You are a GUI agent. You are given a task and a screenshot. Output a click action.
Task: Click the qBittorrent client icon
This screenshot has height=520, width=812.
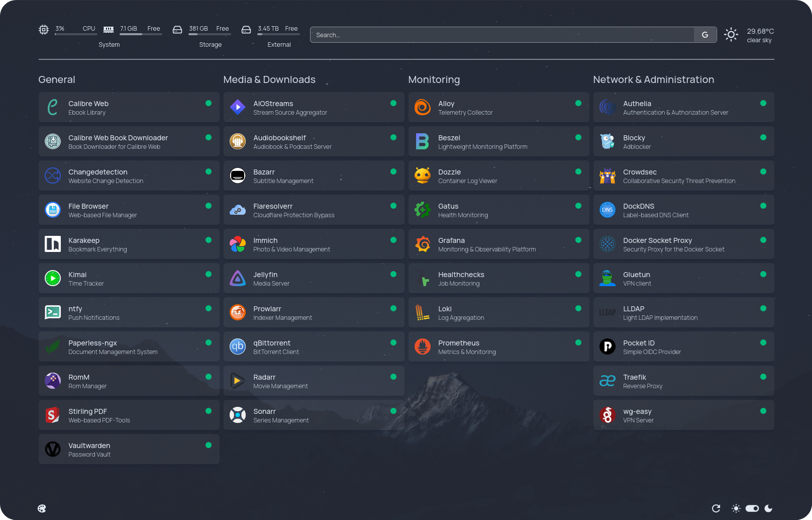click(x=237, y=346)
